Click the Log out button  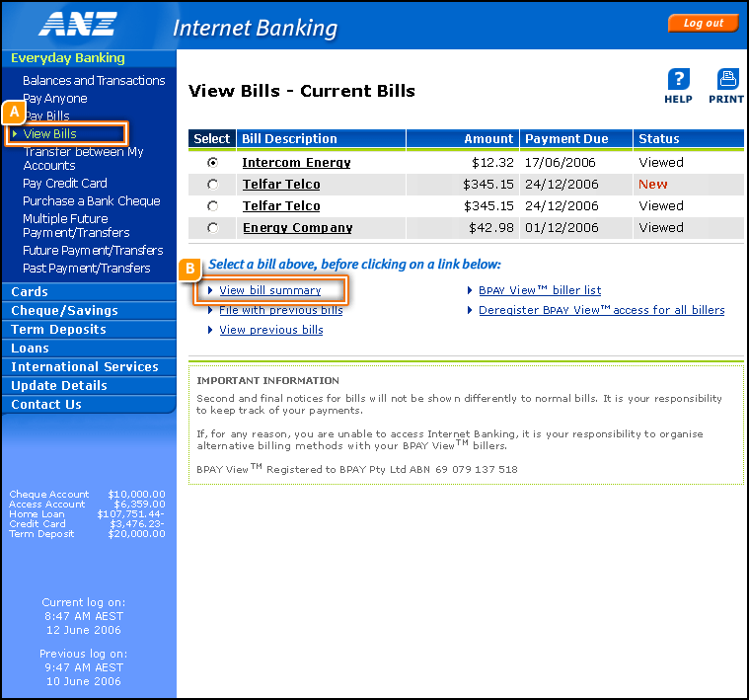pyautogui.click(x=704, y=23)
